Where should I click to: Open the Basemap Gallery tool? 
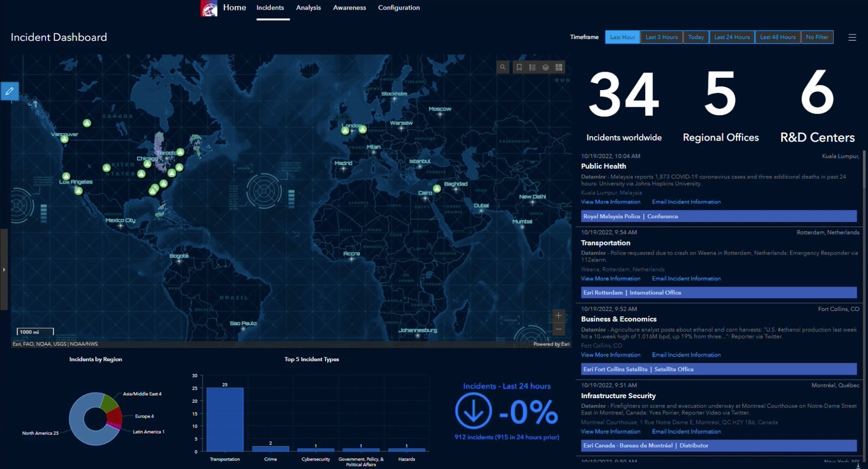559,67
